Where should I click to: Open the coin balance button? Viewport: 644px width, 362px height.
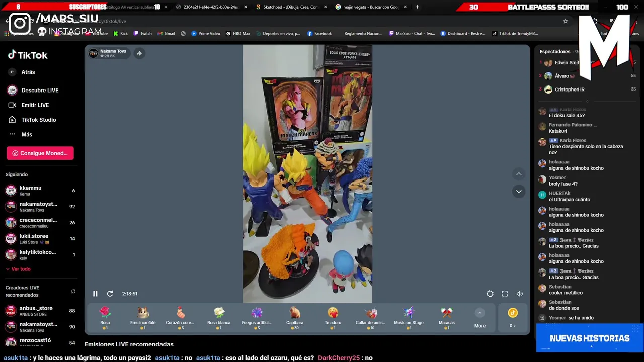click(x=513, y=318)
